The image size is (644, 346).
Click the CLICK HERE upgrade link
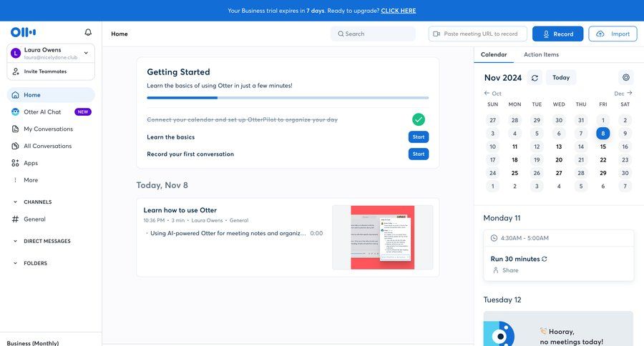(x=398, y=11)
